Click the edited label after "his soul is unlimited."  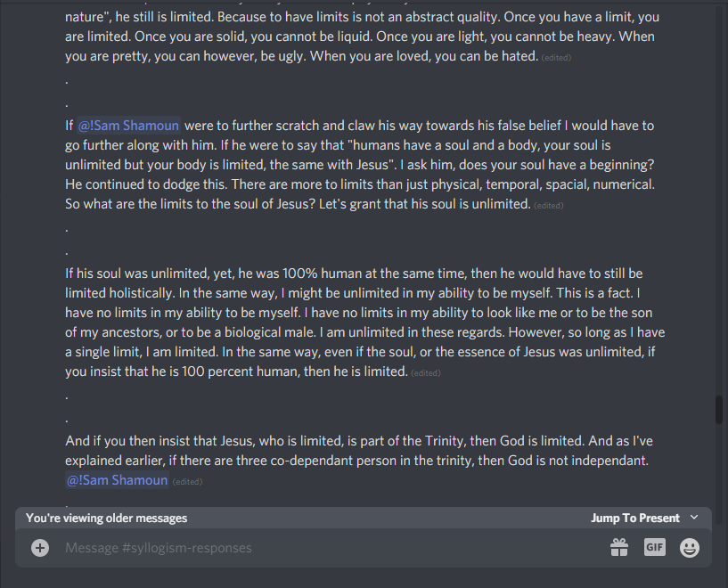click(548, 206)
